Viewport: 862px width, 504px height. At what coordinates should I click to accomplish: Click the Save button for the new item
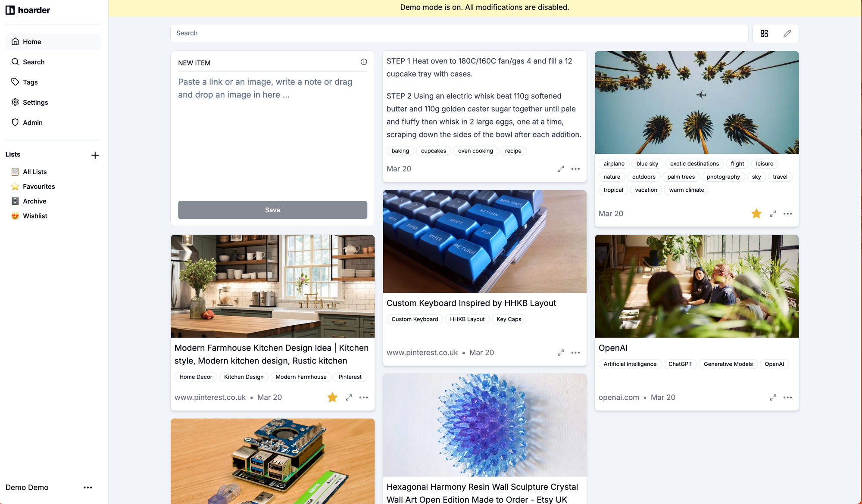(272, 210)
